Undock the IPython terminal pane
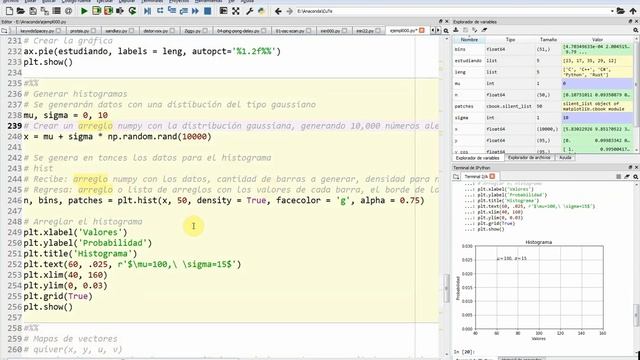The height and width of the screenshot is (360, 640). [x=630, y=167]
